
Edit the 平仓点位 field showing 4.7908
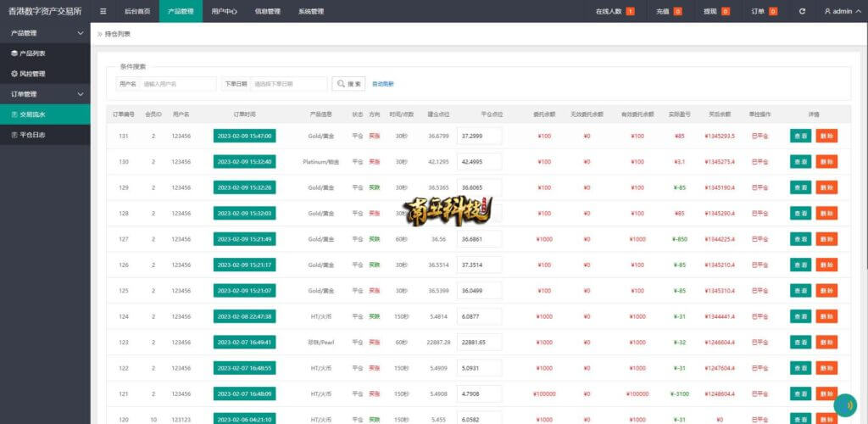click(480, 393)
